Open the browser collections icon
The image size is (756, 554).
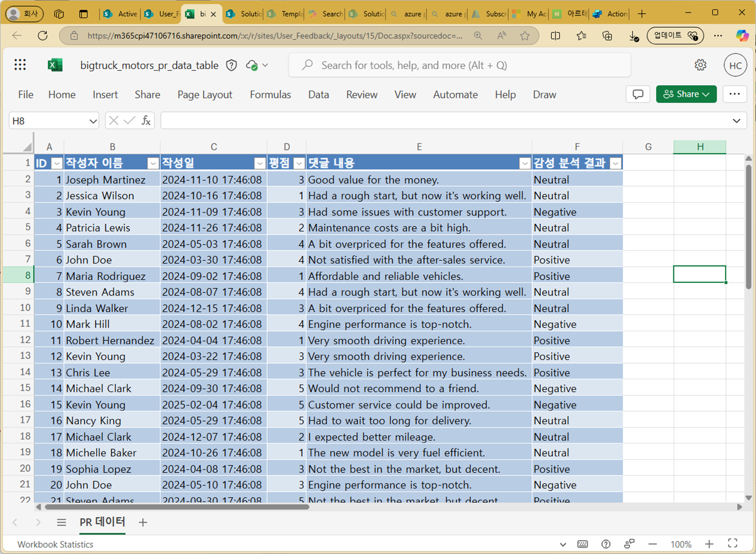pyautogui.click(x=607, y=35)
